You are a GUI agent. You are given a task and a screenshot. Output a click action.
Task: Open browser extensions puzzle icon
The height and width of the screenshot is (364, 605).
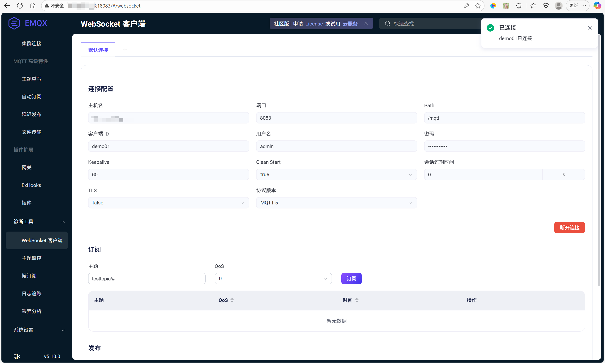pos(519,6)
